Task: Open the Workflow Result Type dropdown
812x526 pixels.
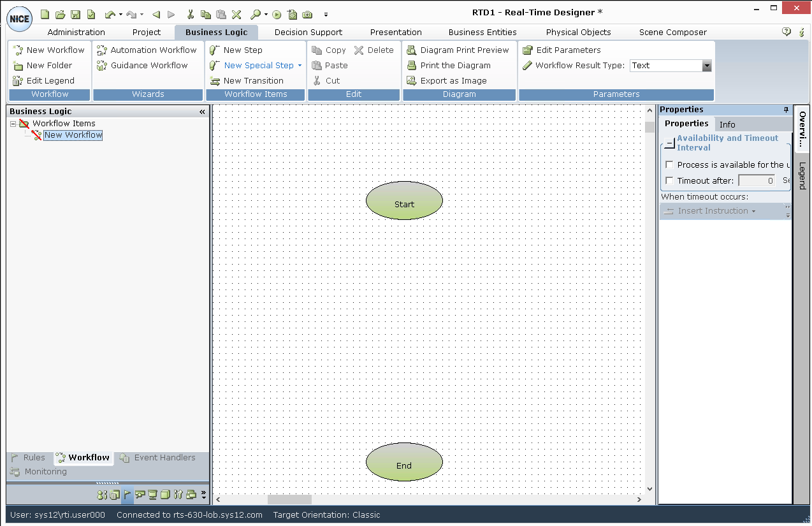Action: [x=706, y=66]
